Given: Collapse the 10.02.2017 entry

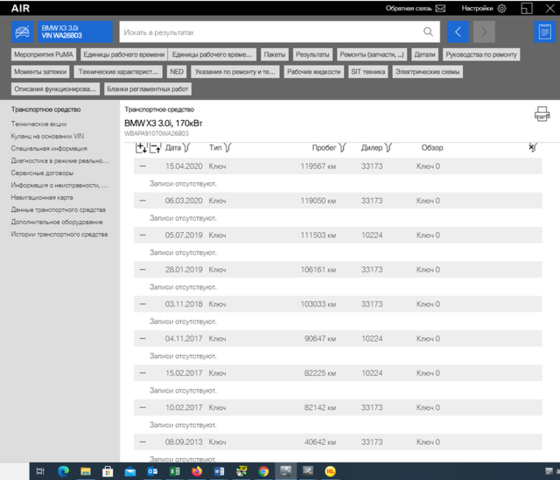Looking at the screenshot, I should pyautogui.click(x=142, y=408).
